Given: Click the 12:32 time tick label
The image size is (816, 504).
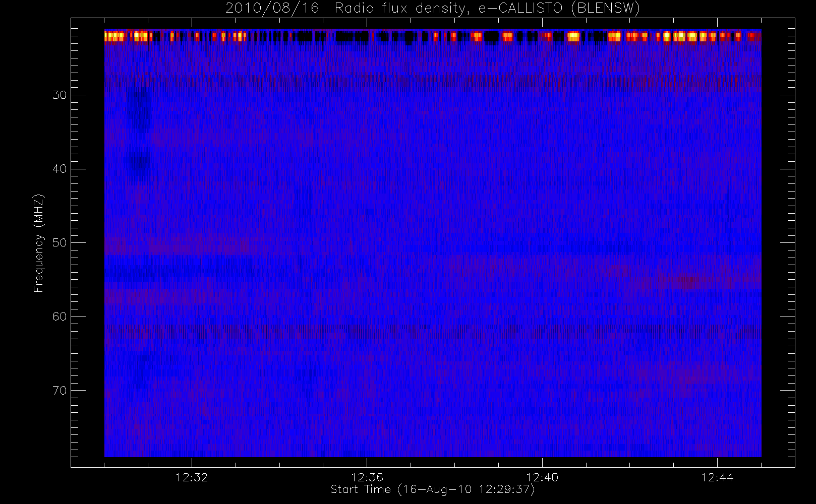Looking at the screenshot, I should (192, 477).
